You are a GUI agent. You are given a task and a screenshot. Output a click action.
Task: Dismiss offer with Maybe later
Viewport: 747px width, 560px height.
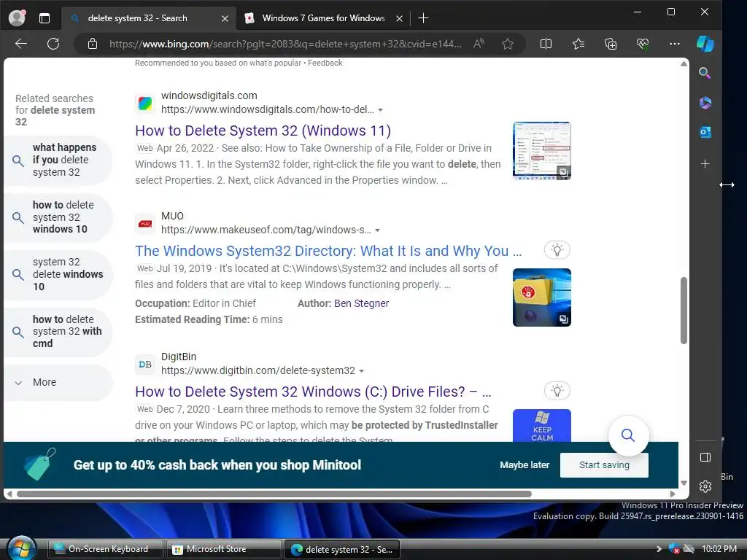pos(525,464)
